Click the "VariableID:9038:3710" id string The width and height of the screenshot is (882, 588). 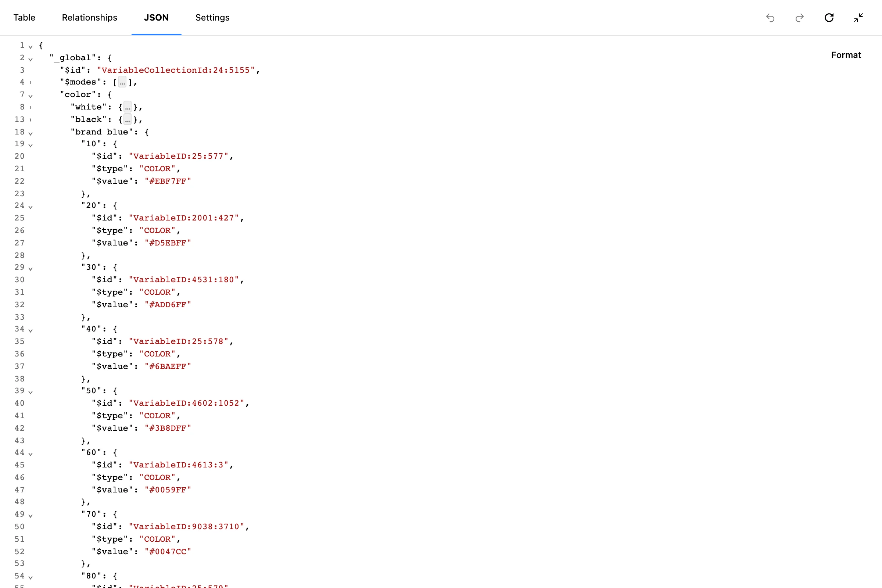coord(186,527)
